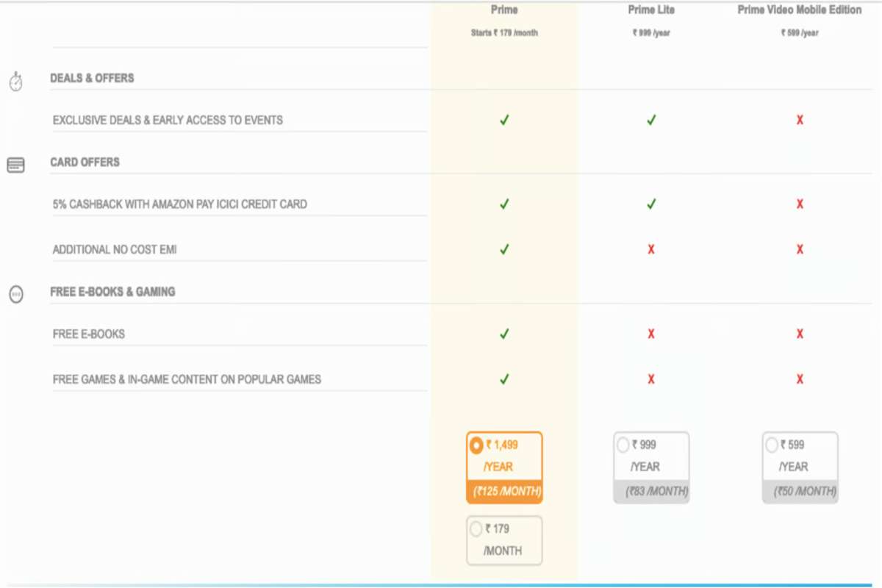This screenshot has height=588, width=882.
Task: Click the Prime Lite column heading
Action: click(x=651, y=10)
